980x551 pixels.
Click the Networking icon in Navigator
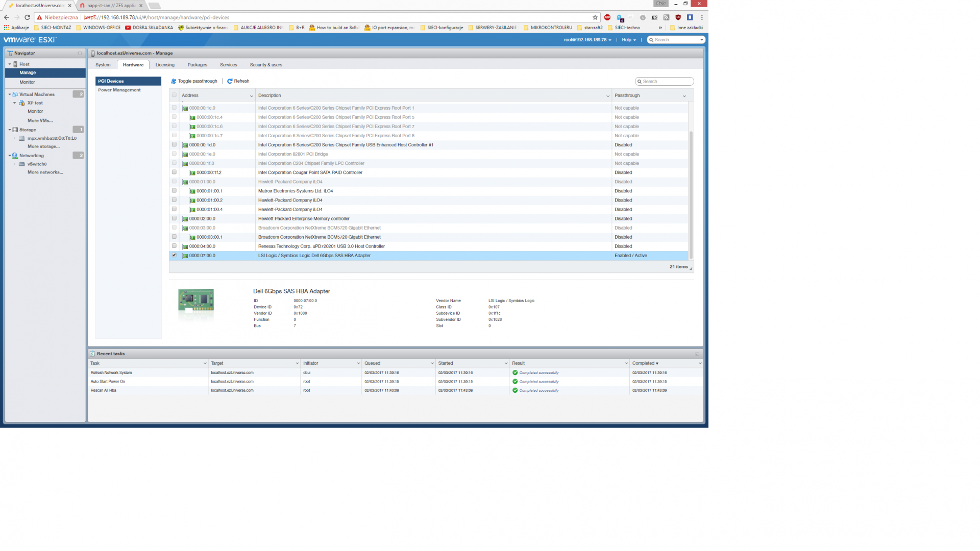pos(15,156)
